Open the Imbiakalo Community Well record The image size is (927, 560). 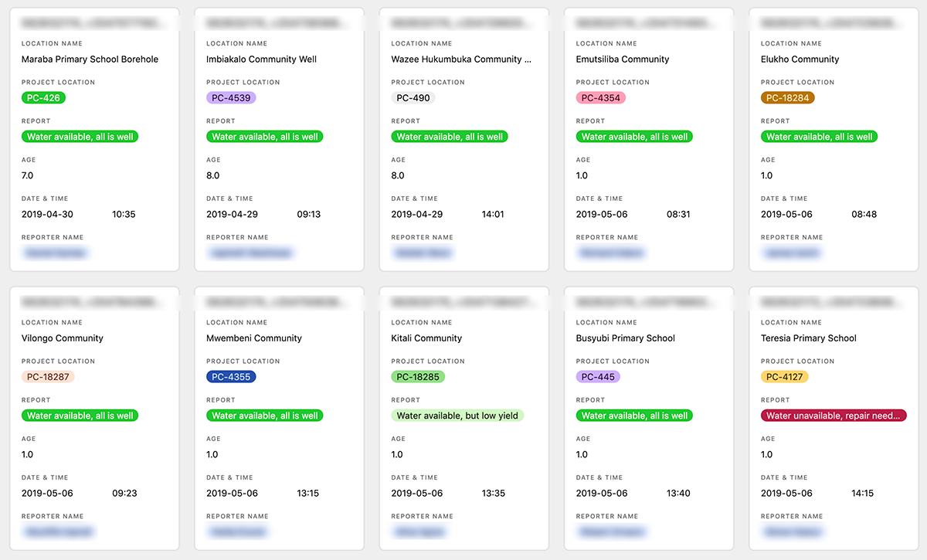pyautogui.click(x=279, y=139)
